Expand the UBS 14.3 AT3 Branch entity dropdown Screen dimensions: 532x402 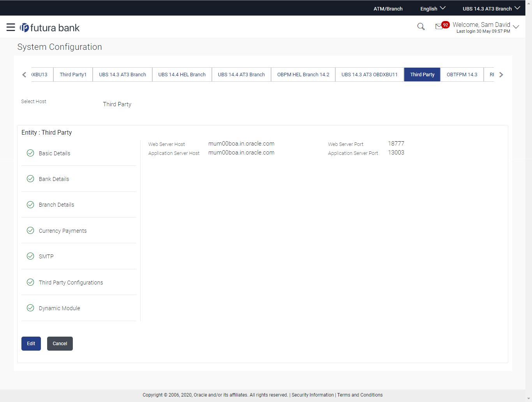tap(491, 9)
